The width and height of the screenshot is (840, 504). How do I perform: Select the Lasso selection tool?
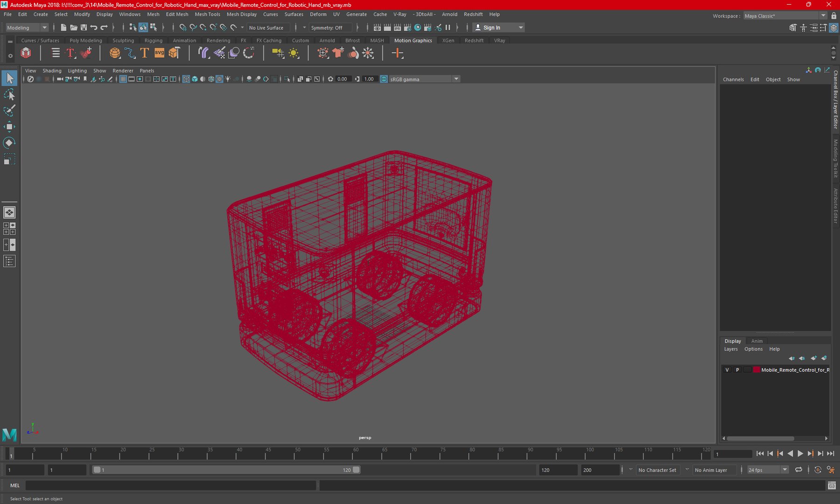[x=9, y=95]
